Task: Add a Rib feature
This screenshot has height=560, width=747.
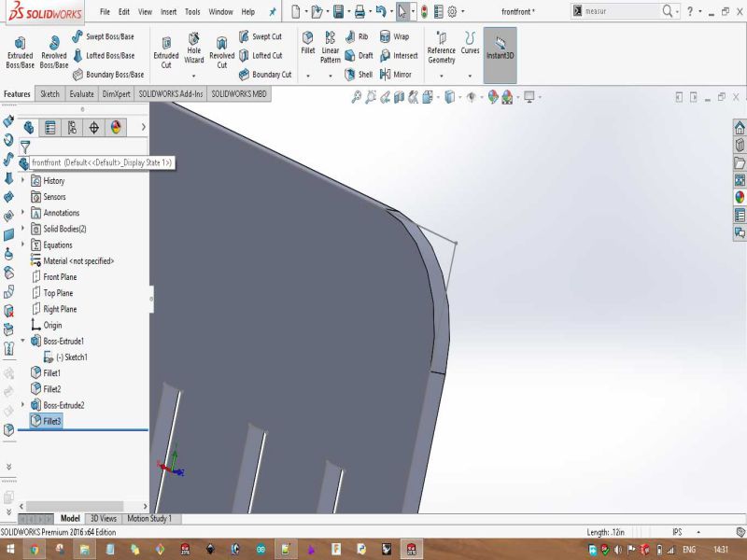Action: [357, 36]
